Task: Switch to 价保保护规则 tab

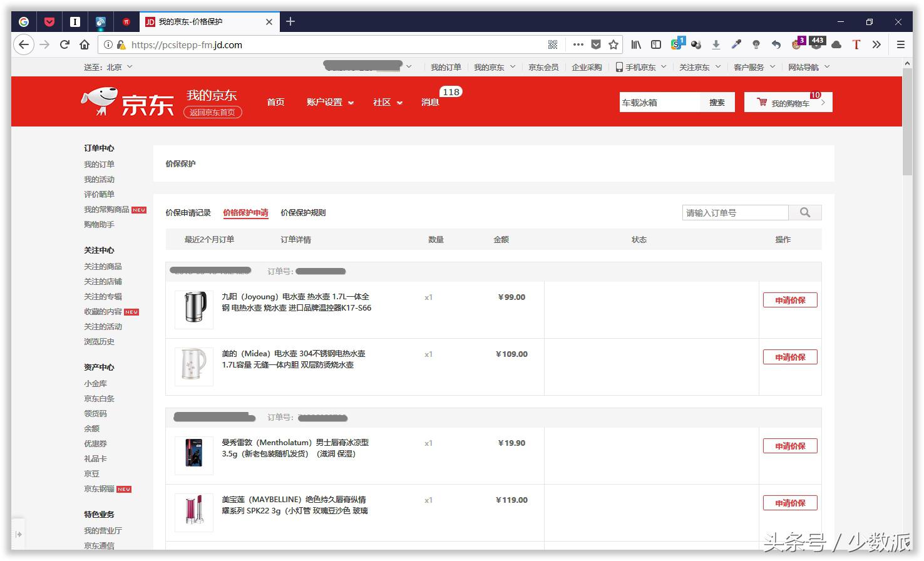Action: click(x=303, y=213)
